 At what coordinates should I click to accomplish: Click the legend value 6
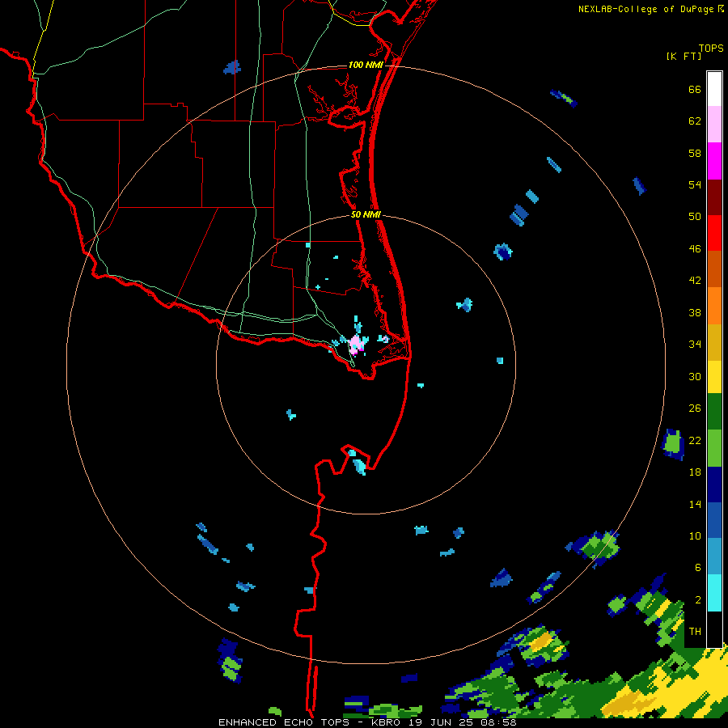(698, 568)
